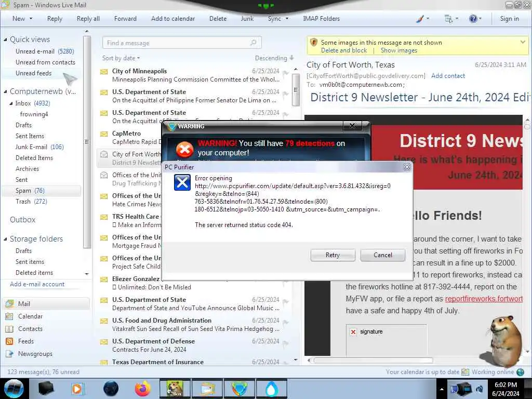This screenshot has width=532, height=399.
Task: Click flag icon on City of Minneapolis message
Action: point(286,72)
